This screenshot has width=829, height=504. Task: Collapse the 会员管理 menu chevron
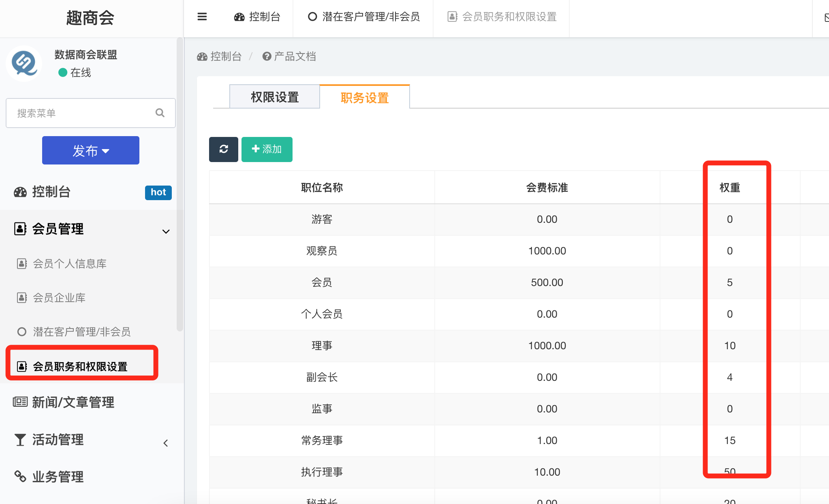[166, 231]
